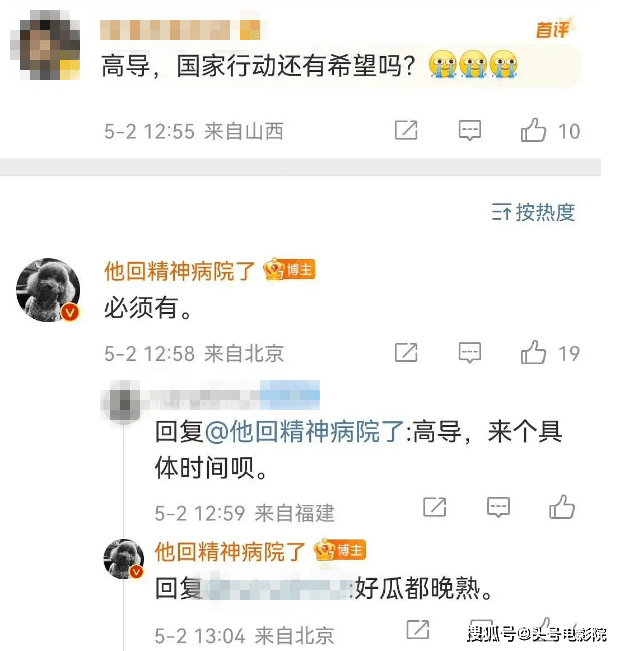Open 他回精神病院了 profile from first reply name
This screenshot has height=651, width=621.
coord(179,271)
